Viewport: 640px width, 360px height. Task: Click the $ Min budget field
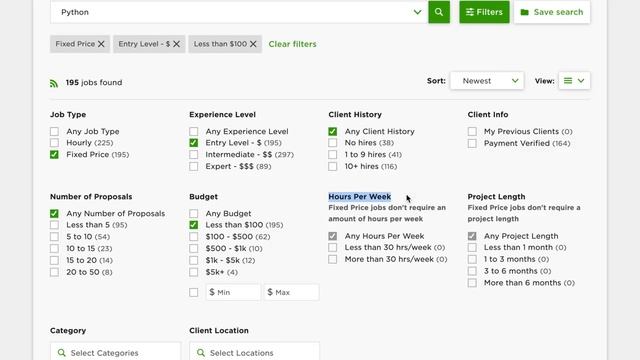tap(233, 292)
